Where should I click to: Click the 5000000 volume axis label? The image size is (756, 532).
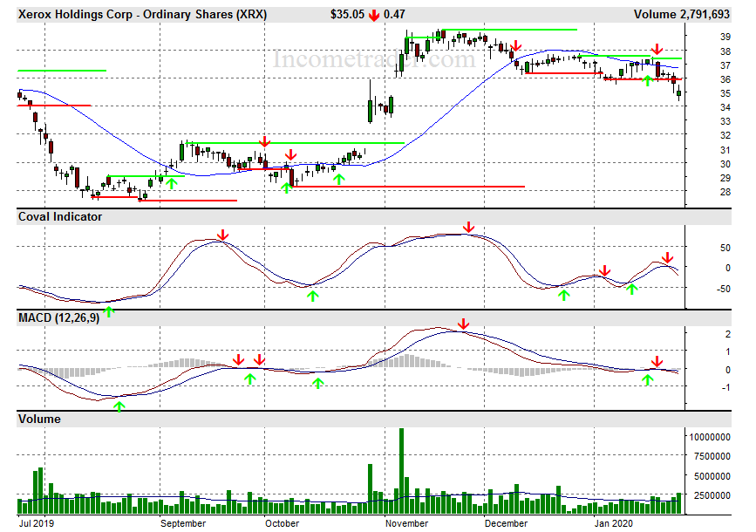[712, 476]
